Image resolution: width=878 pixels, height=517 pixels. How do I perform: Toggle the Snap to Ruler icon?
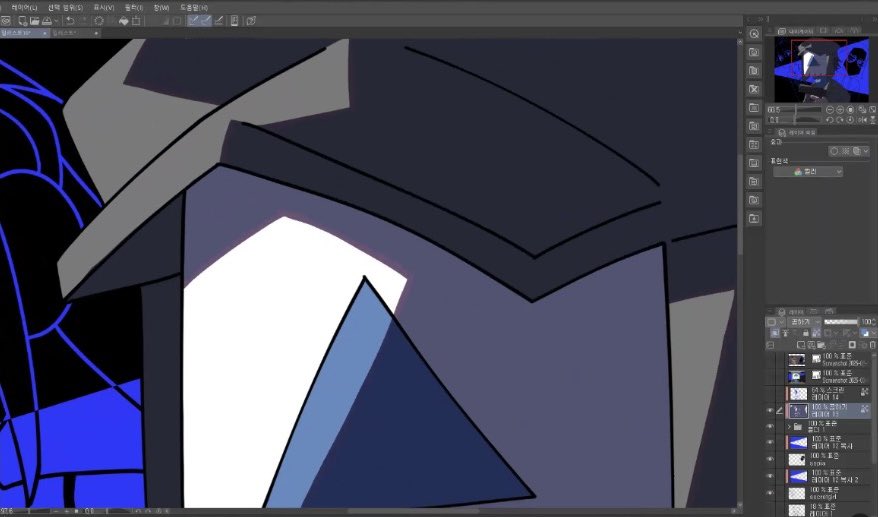[193, 21]
